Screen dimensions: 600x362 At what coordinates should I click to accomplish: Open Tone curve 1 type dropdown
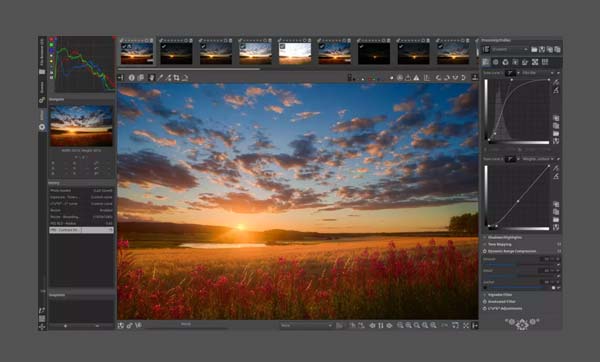tap(512, 73)
